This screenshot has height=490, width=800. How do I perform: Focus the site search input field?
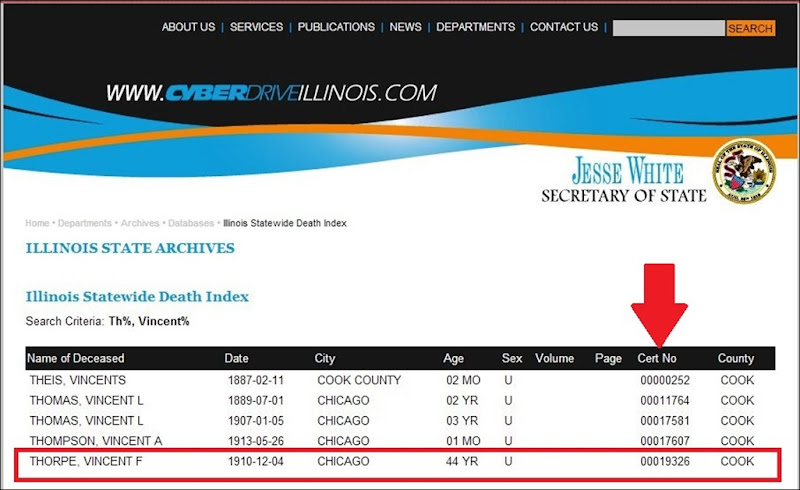pos(669,28)
